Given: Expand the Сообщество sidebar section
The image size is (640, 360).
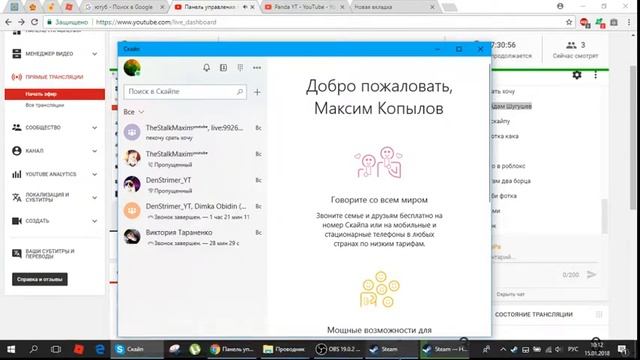Looking at the screenshot, I should (95, 128).
